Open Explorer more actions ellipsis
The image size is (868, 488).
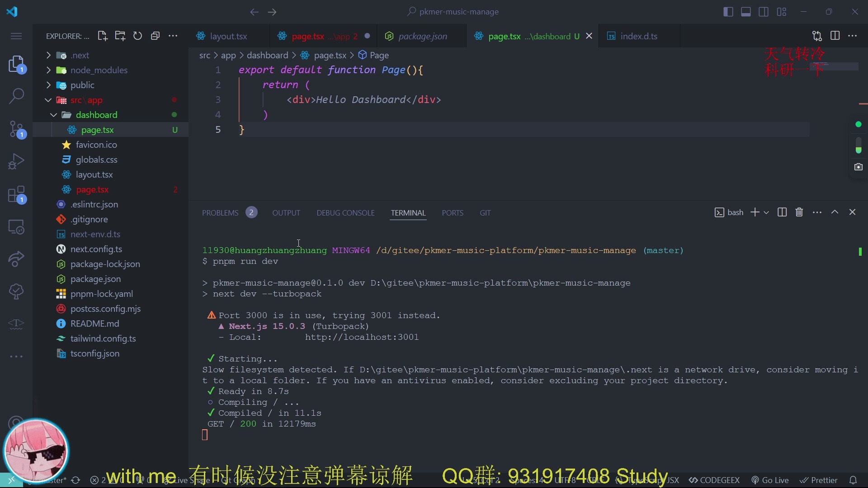click(173, 36)
